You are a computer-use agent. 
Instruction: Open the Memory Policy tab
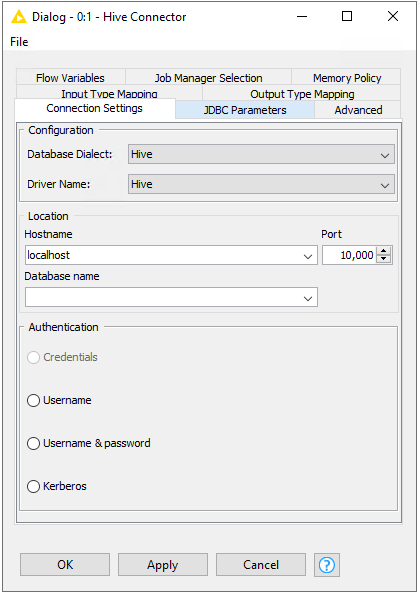click(347, 78)
